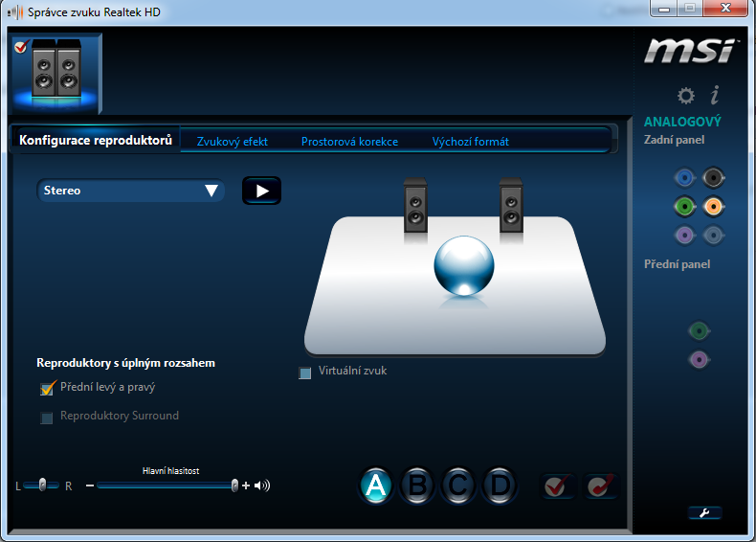Click the green rear panel jack
Viewport: 756px width, 542px height.
tap(684, 207)
